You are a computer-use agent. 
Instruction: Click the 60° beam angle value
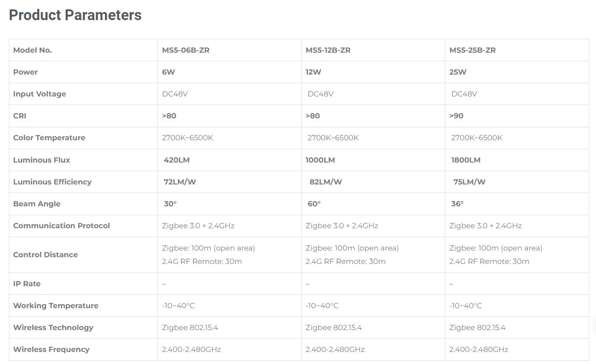[314, 204]
